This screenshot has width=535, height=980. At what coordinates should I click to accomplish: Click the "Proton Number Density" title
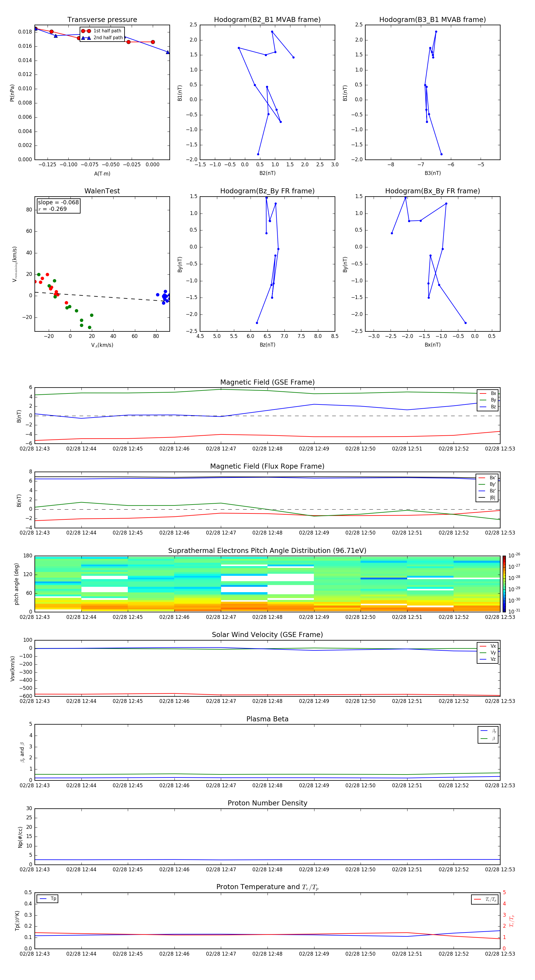pyautogui.click(x=267, y=803)
